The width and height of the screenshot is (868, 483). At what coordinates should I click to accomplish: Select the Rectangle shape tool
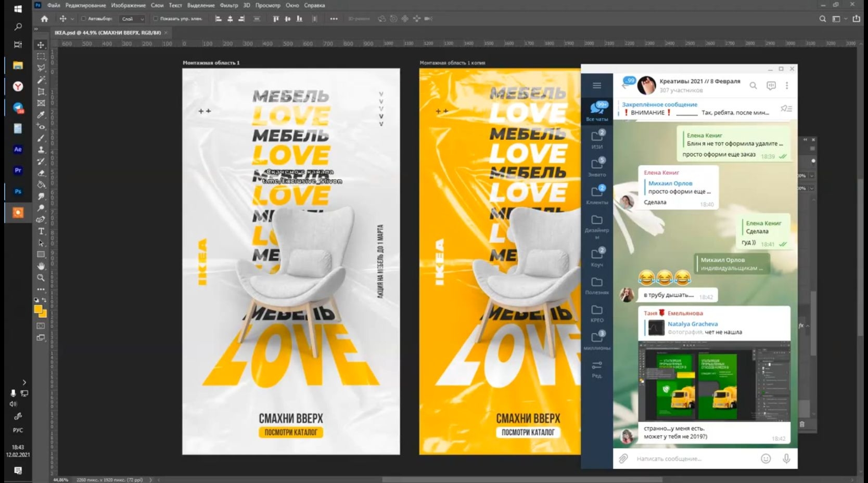tap(41, 255)
